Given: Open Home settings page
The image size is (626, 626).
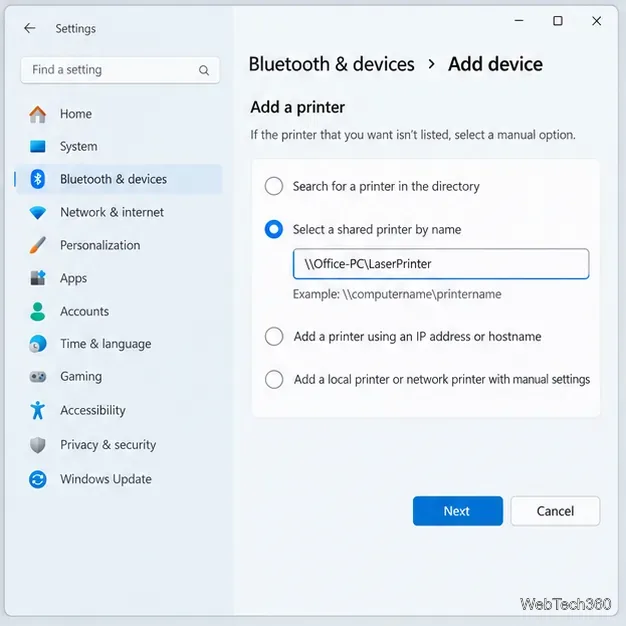Looking at the screenshot, I should tap(76, 114).
